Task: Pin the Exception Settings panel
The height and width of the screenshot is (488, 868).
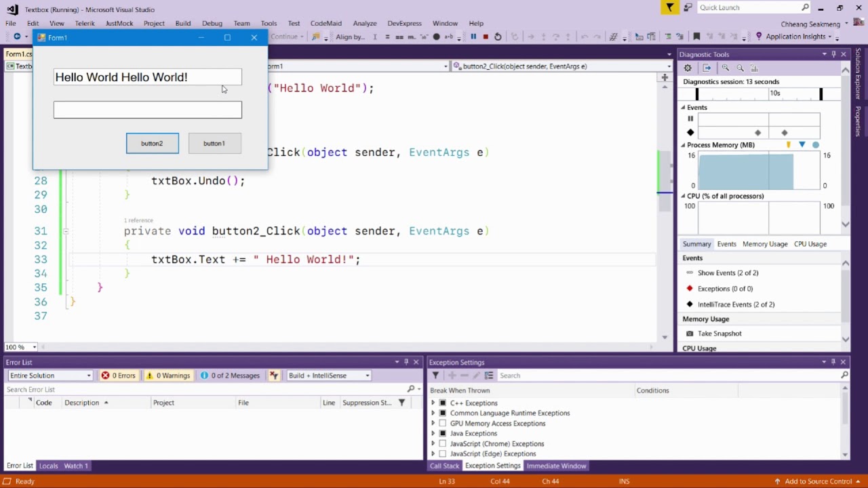Action: coord(833,362)
